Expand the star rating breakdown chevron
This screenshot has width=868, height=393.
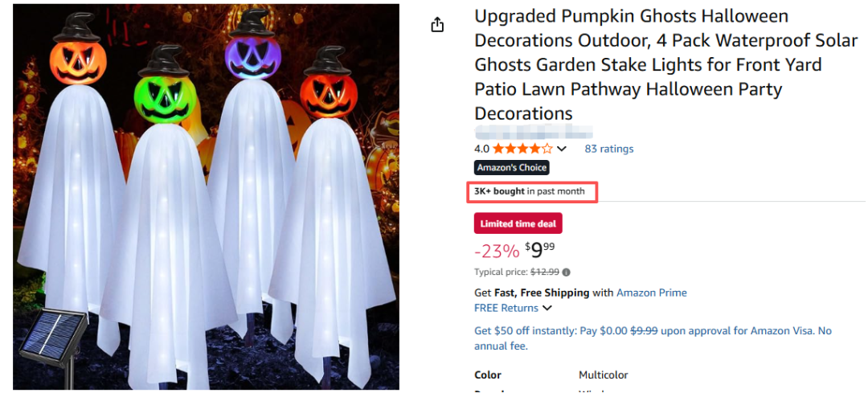[x=562, y=149]
